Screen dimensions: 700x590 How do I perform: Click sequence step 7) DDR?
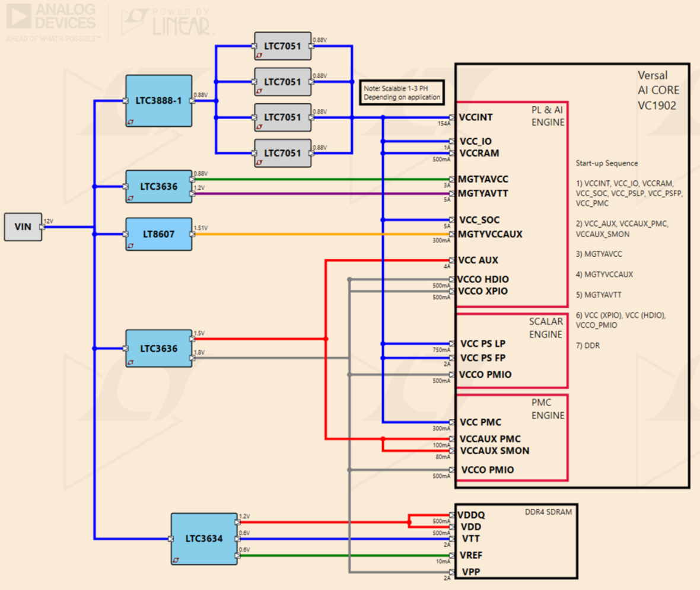tap(587, 346)
